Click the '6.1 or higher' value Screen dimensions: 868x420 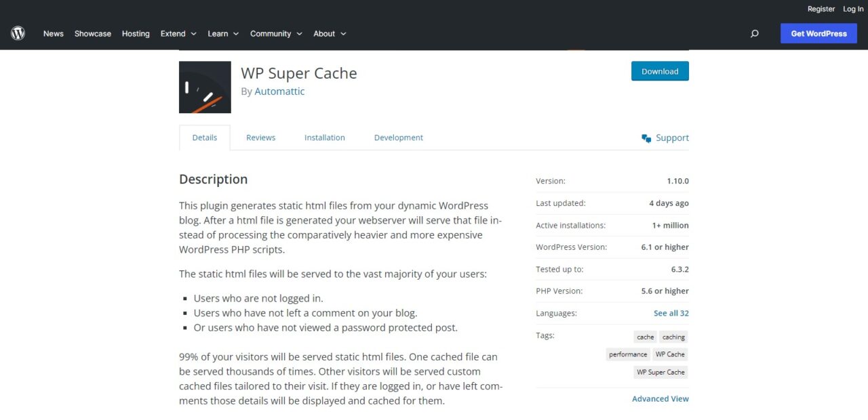tap(665, 247)
